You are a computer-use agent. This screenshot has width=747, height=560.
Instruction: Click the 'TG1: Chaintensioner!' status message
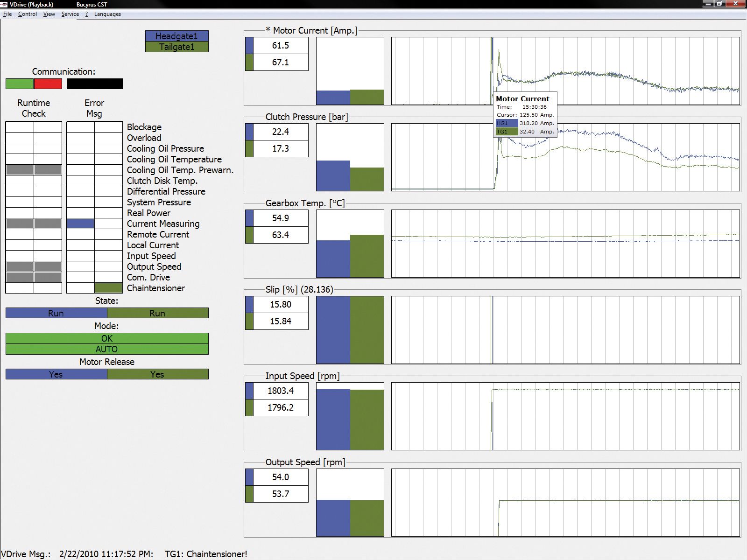pos(206,554)
